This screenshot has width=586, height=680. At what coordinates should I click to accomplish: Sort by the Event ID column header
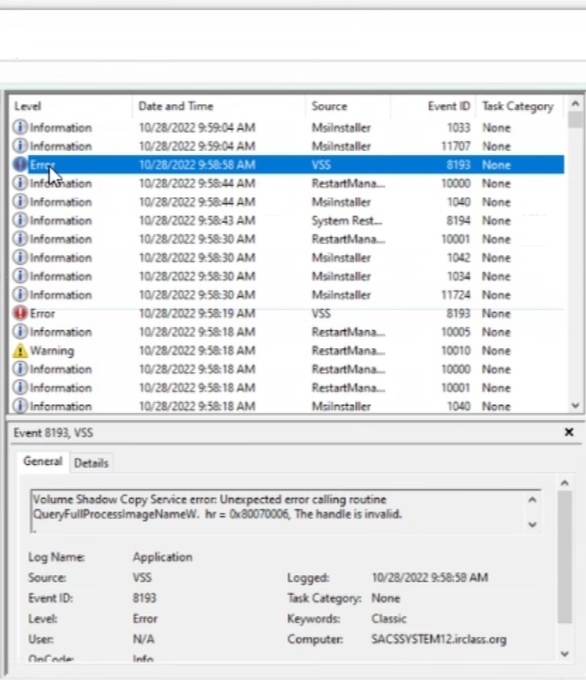[x=433, y=106]
